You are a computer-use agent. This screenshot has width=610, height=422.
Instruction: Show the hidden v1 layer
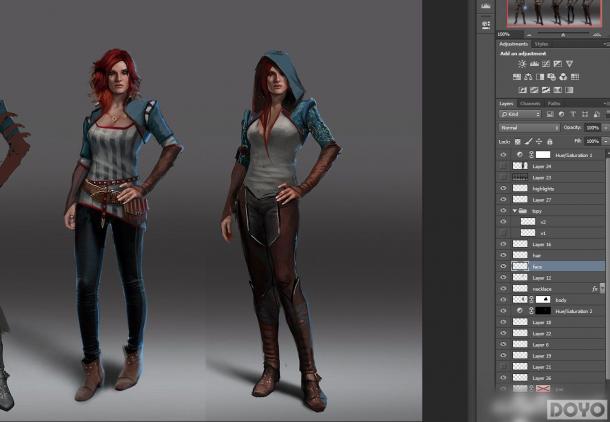(x=503, y=233)
